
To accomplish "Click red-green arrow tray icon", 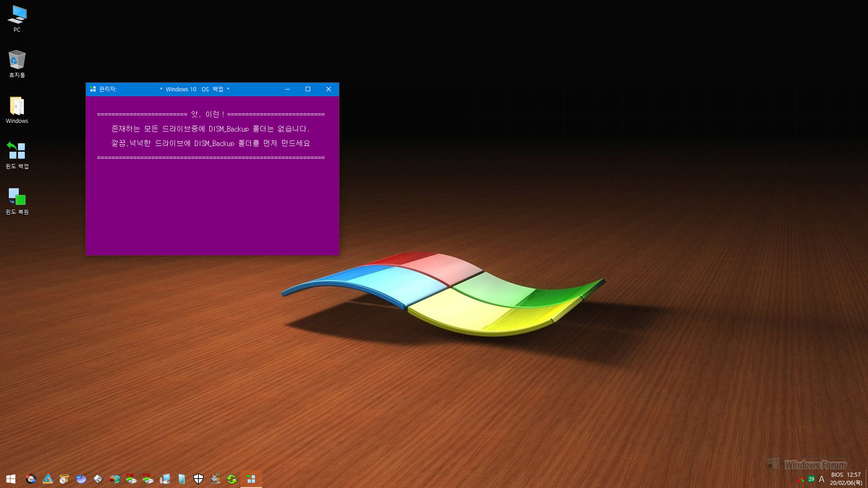I will (801, 479).
